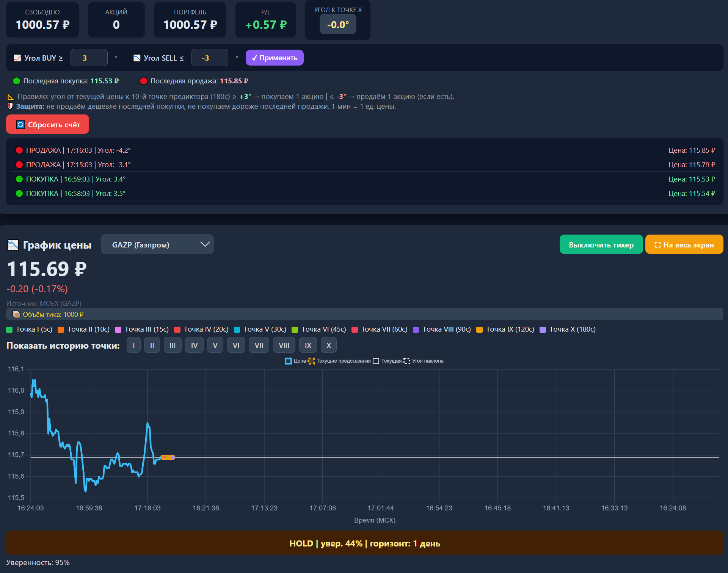The height and width of the screenshot is (573, 728).
Task: Click amber swatch of Точка IX (120с)
Action: [479, 330]
